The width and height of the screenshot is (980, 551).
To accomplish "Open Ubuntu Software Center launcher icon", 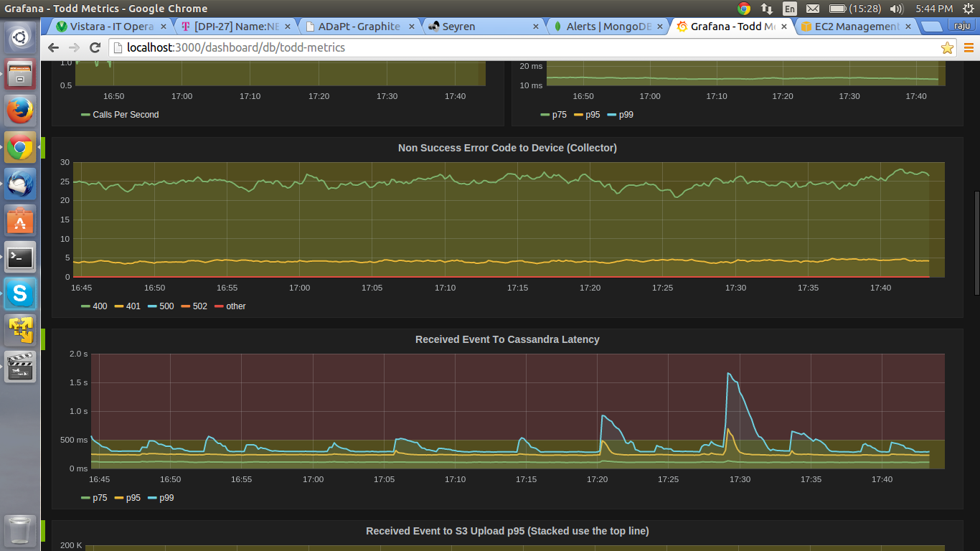I will tap(20, 220).
